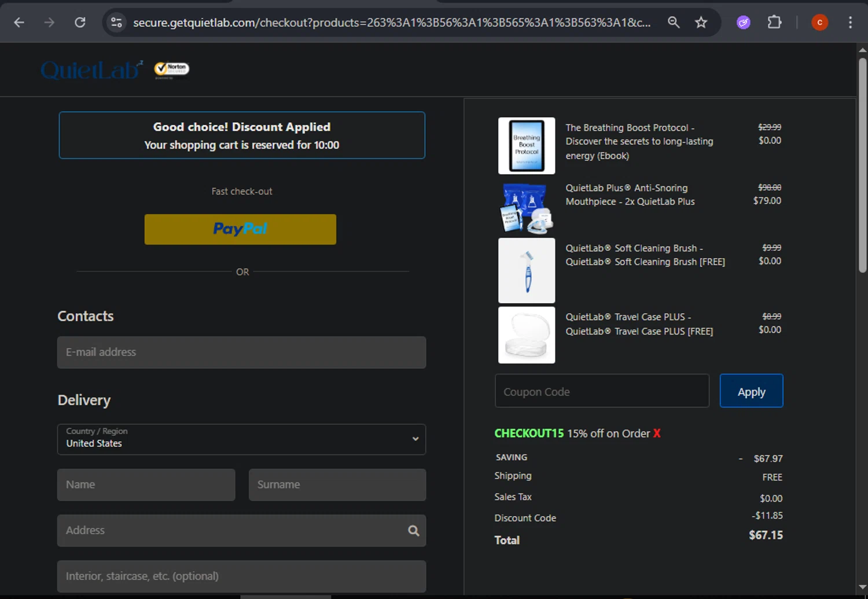This screenshot has width=868, height=599.
Task: Click 'QuietLab Travel Case PLUS' item name
Action: click(639, 324)
